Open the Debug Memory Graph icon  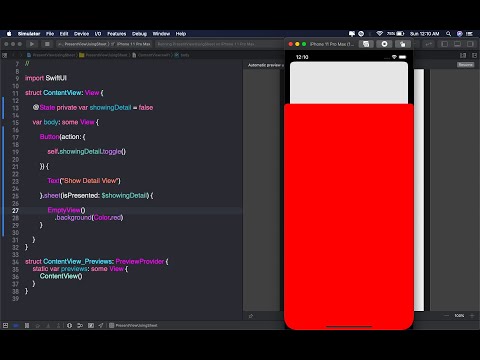80,325
